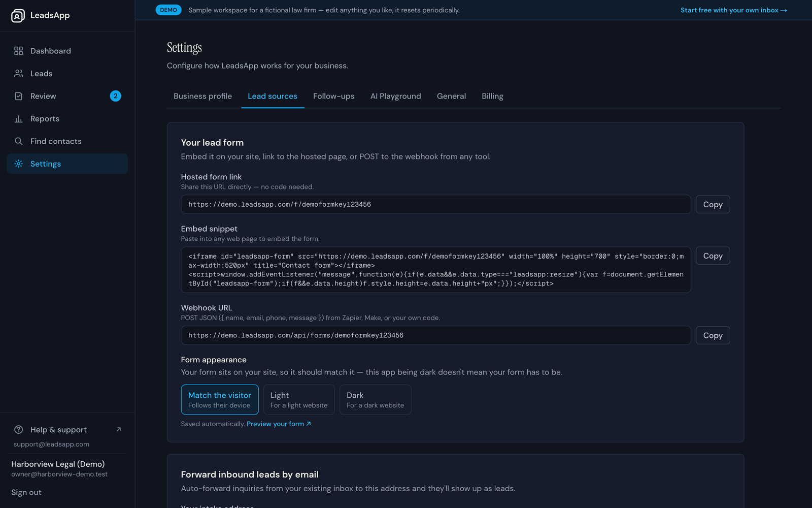
Task: Click the Help question mark icon
Action: 19,430
